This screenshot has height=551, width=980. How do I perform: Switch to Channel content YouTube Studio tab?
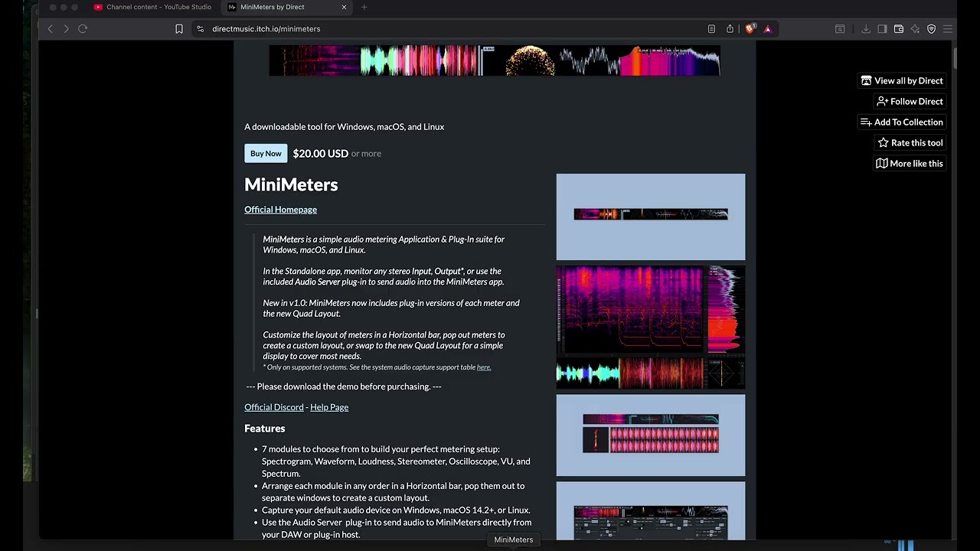(x=152, y=7)
